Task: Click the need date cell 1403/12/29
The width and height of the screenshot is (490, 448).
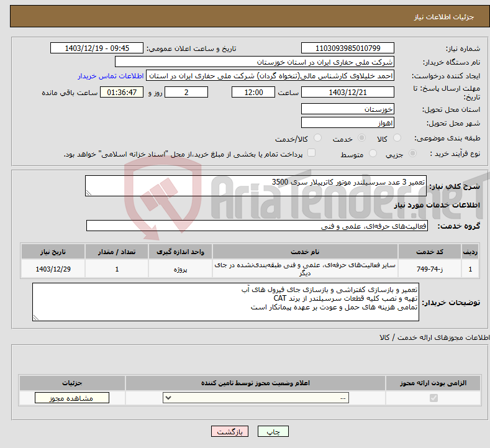Action: click(x=53, y=269)
